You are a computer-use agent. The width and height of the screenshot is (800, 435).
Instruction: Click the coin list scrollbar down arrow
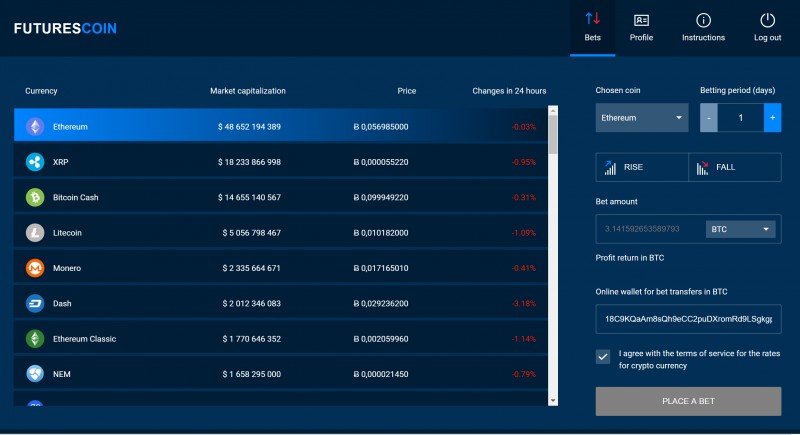coord(553,401)
